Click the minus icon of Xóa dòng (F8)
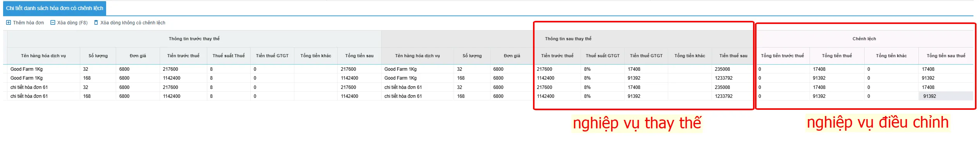This screenshot has width=980, height=145. (53, 23)
